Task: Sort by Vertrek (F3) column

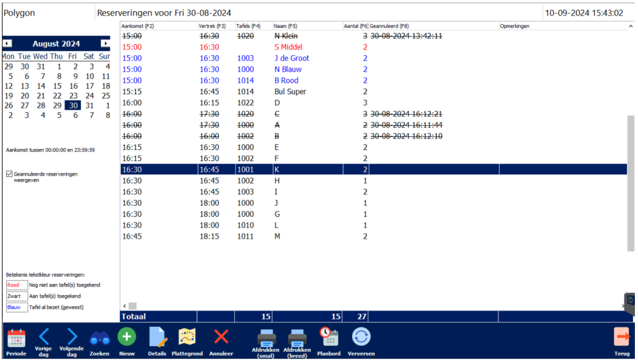Action: (216, 26)
